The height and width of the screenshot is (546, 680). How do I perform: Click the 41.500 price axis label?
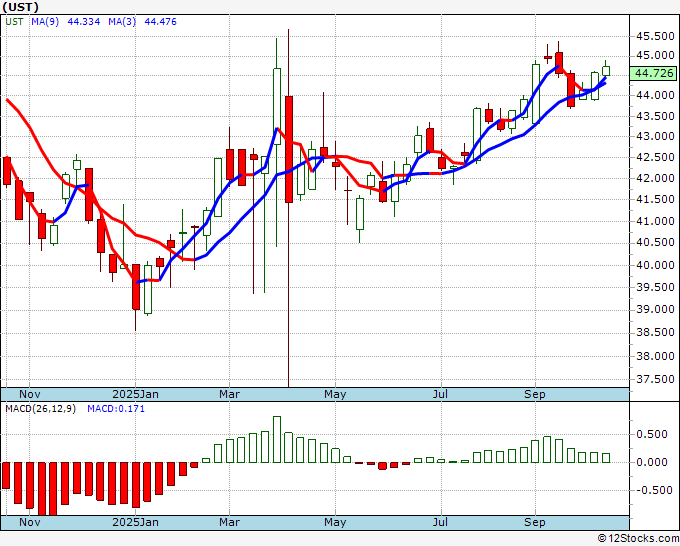pos(655,199)
